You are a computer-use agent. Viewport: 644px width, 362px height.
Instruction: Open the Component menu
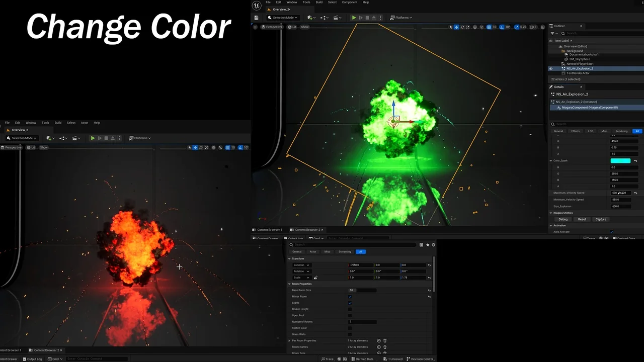[349, 2]
